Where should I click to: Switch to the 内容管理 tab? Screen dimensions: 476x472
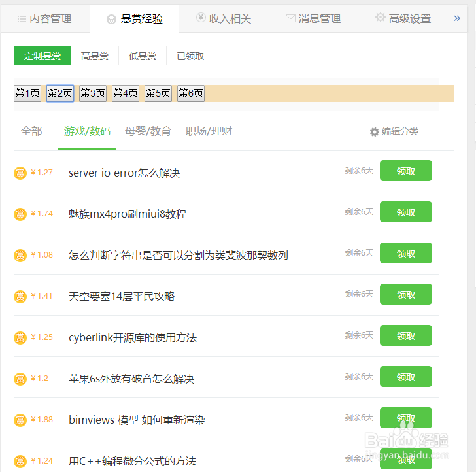[44, 19]
